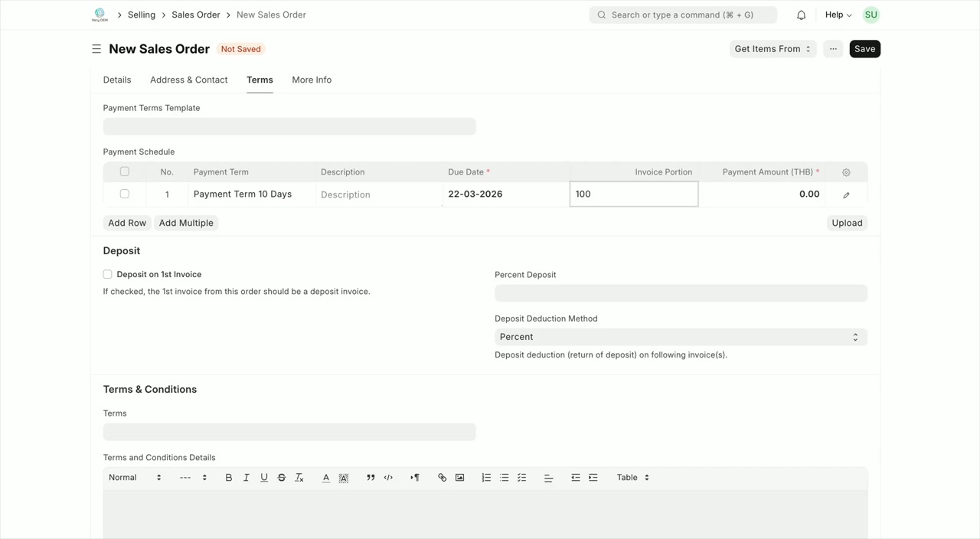Toggle bold formatting in terms editor
Image resolution: width=980 pixels, height=539 pixels.
[x=228, y=478]
